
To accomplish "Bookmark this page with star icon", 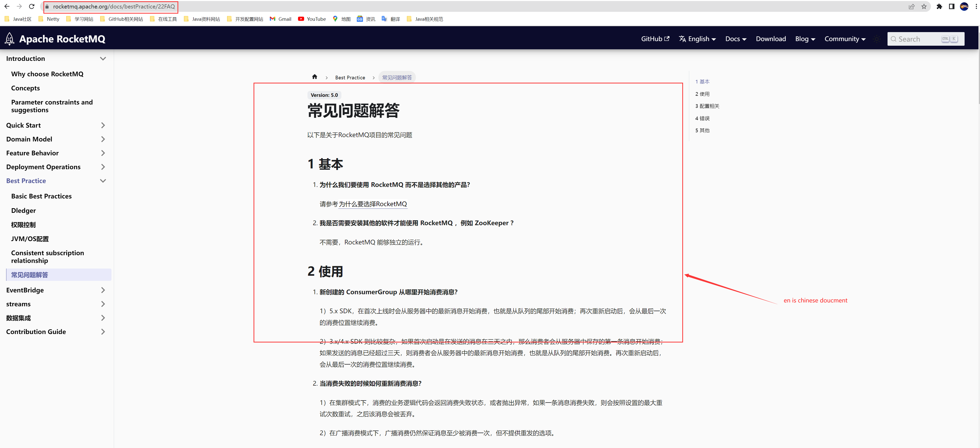I will pyautogui.click(x=924, y=6).
